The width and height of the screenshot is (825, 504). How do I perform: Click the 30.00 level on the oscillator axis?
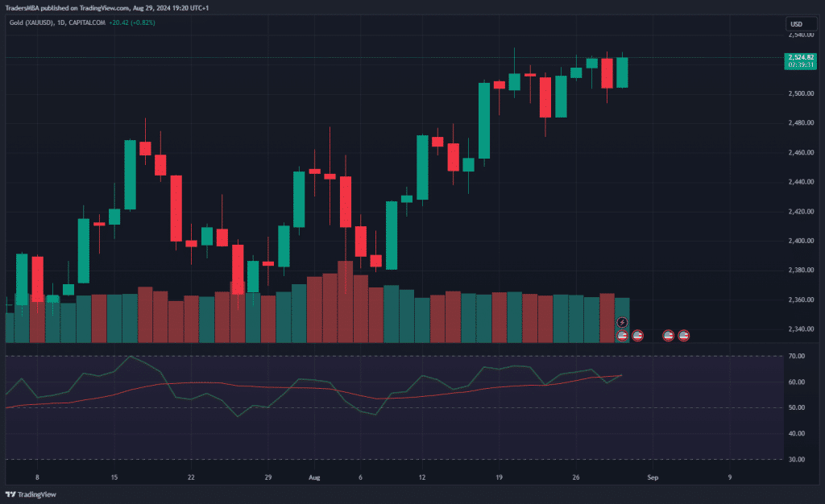click(796, 459)
